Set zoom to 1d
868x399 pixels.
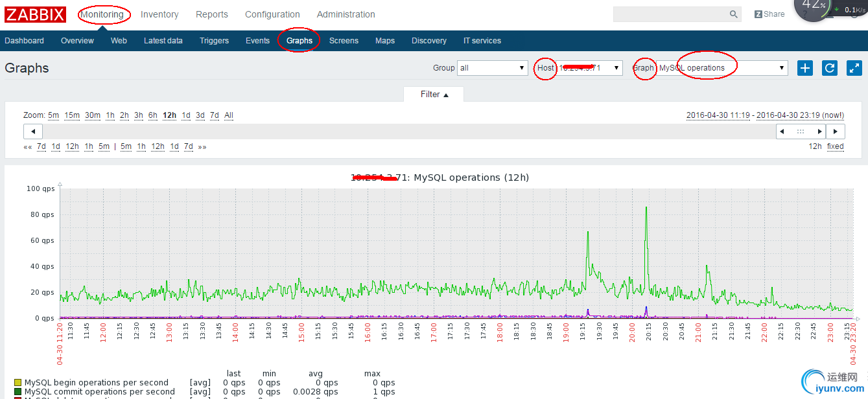[x=186, y=115]
